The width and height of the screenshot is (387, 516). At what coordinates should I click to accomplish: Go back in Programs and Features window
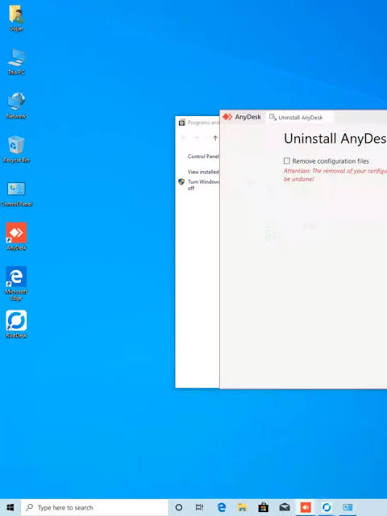[x=183, y=138]
